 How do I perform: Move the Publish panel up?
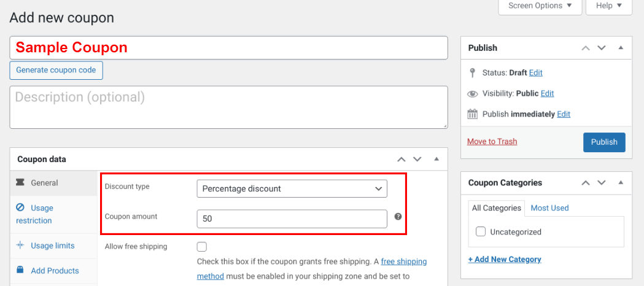pos(586,48)
